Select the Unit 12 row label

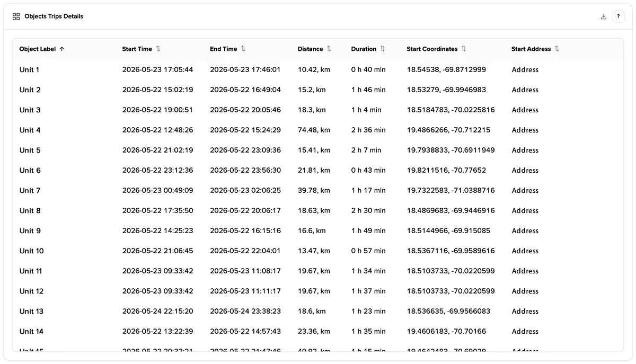tap(32, 291)
